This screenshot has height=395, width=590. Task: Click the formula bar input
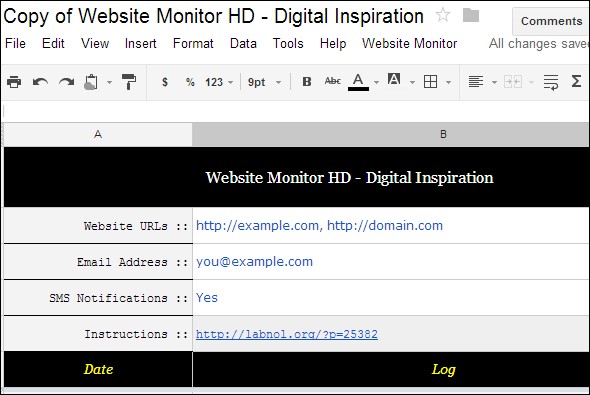[296, 111]
